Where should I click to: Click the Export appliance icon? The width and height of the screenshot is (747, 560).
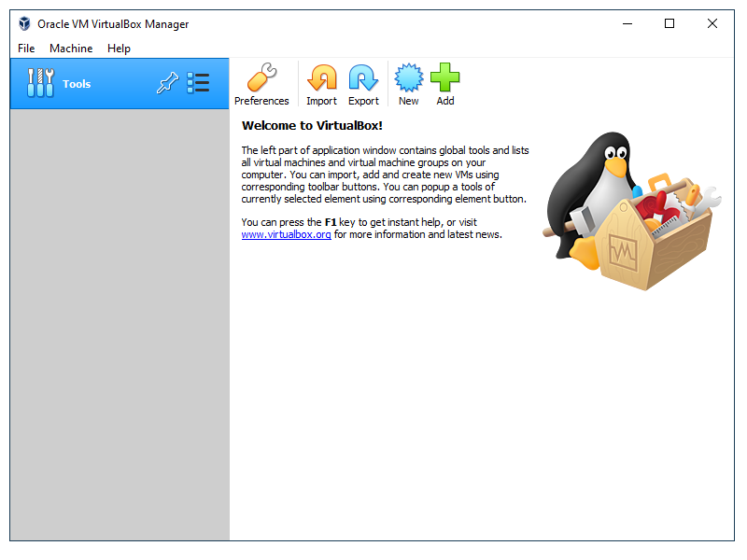pos(363,77)
